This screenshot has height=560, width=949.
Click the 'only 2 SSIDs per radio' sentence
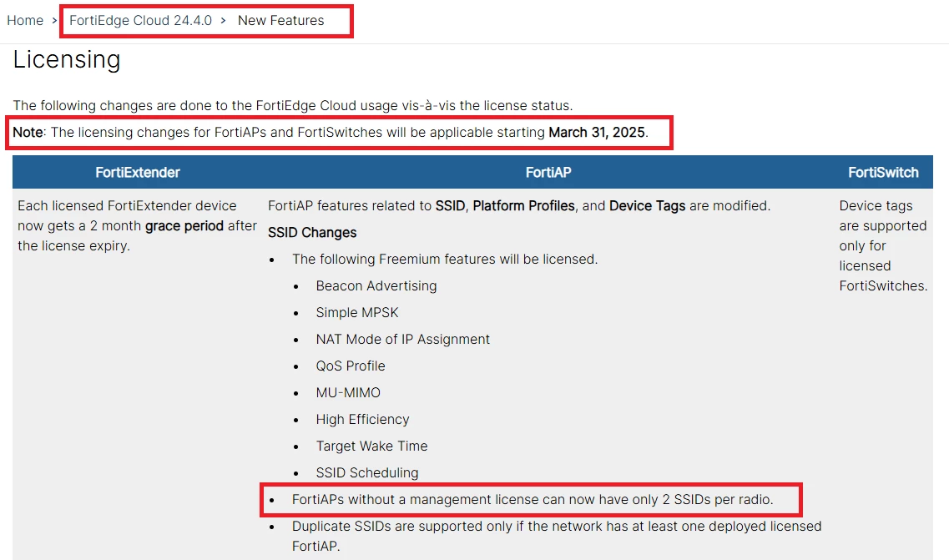pos(533,499)
